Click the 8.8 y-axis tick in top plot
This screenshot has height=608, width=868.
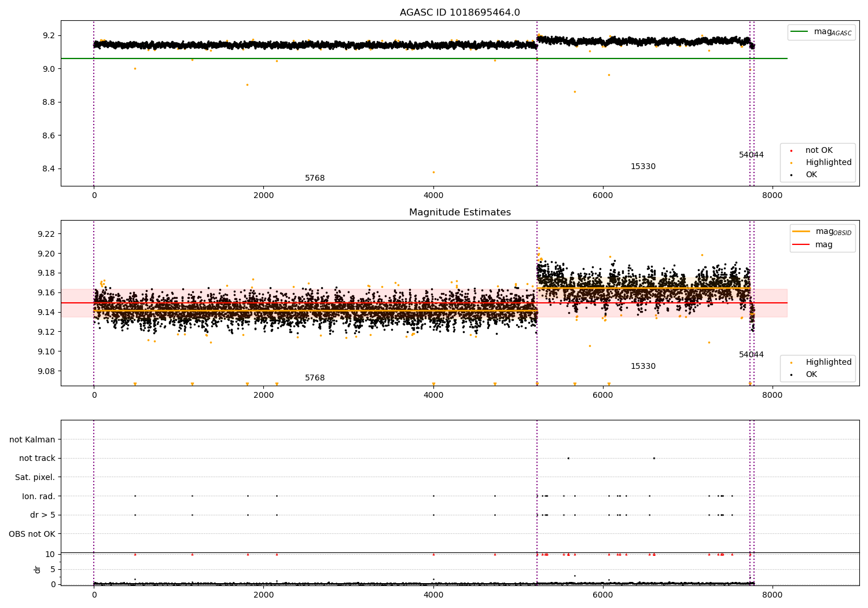click(x=49, y=102)
